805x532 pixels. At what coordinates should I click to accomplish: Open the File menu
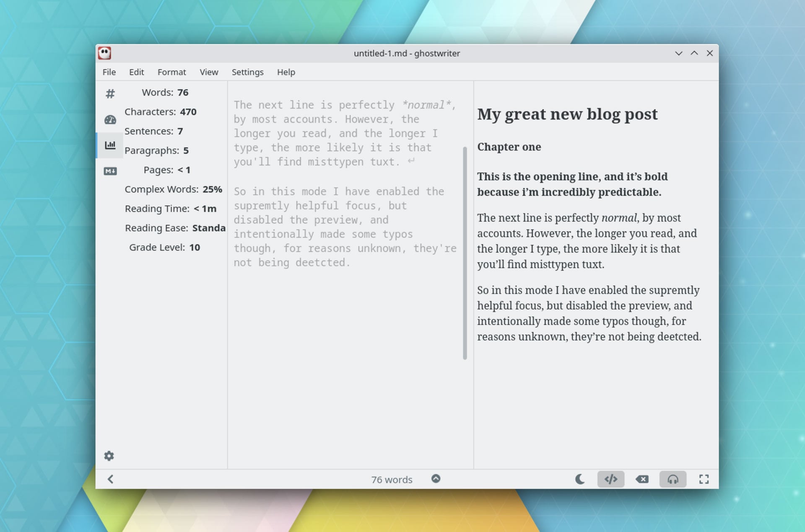(x=109, y=72)
